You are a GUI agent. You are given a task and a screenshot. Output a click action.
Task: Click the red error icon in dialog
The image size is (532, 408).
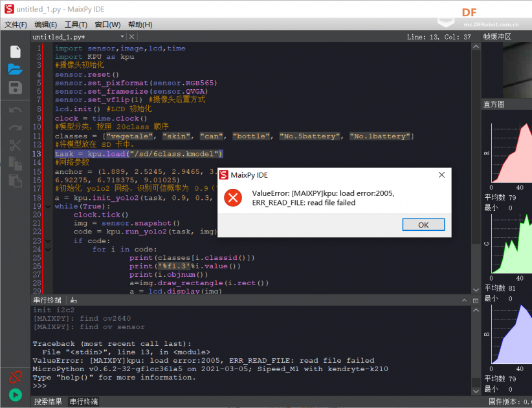pos(233,198)
